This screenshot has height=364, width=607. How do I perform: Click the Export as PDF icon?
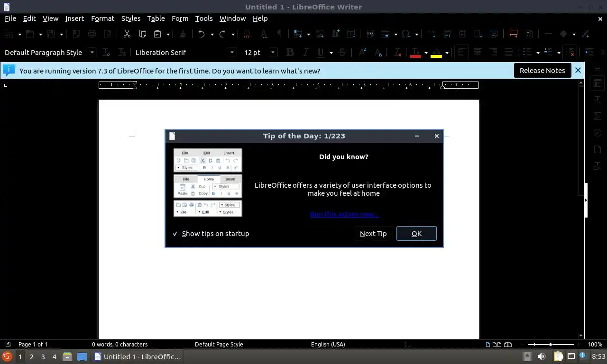(x=76, y=34)
